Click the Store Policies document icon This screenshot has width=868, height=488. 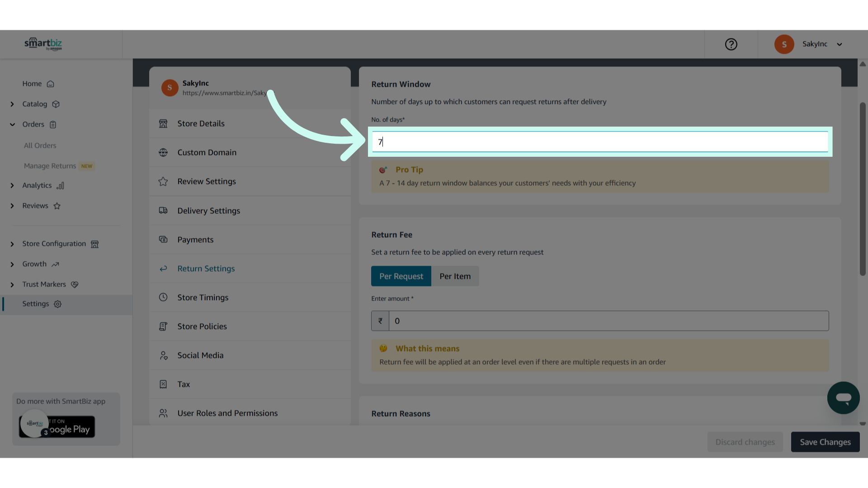pyautogui.click(x=163, y=326)
